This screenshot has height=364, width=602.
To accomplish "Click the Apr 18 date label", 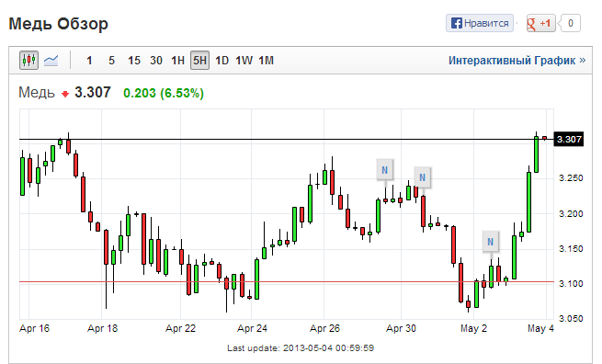I will coord(103,329).
